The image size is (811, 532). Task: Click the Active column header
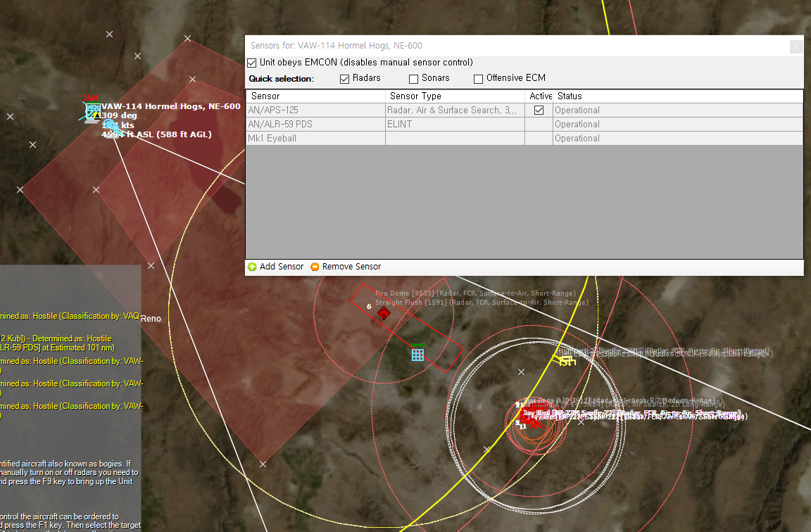pyautogui.click(x=539, y=96)
